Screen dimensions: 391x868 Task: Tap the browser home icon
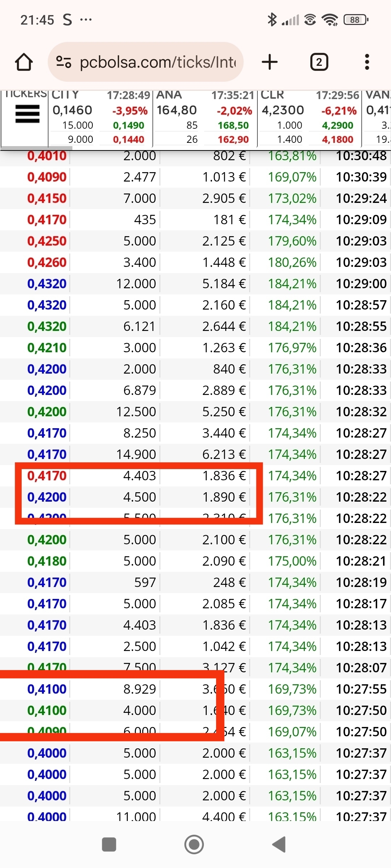pos(24,62)
